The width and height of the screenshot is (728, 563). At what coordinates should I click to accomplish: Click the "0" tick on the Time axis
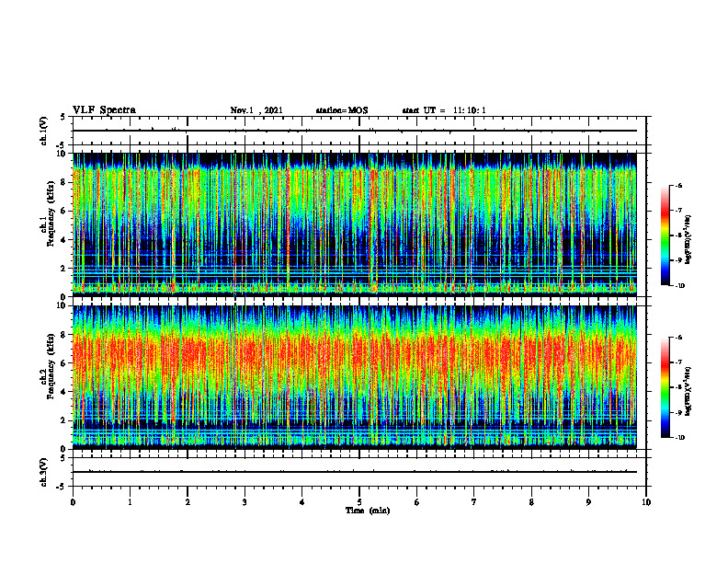click(73, 502)
